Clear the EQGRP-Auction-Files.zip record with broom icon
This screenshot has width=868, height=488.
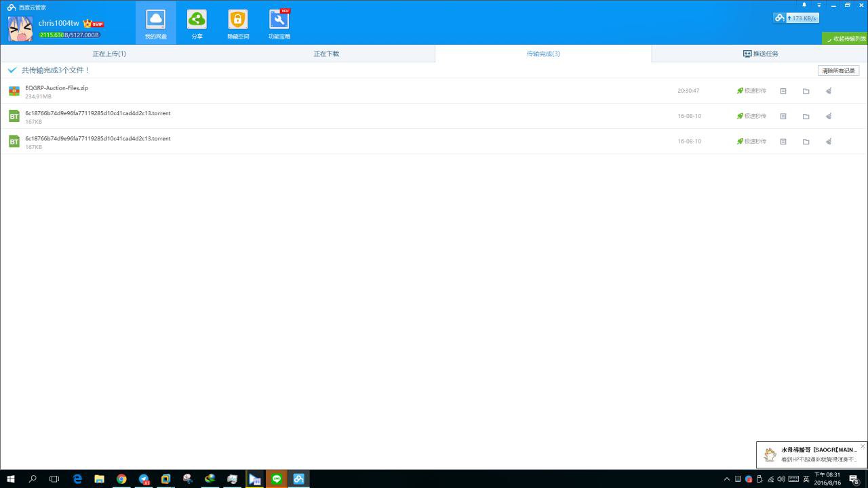(x=828, y=91)
